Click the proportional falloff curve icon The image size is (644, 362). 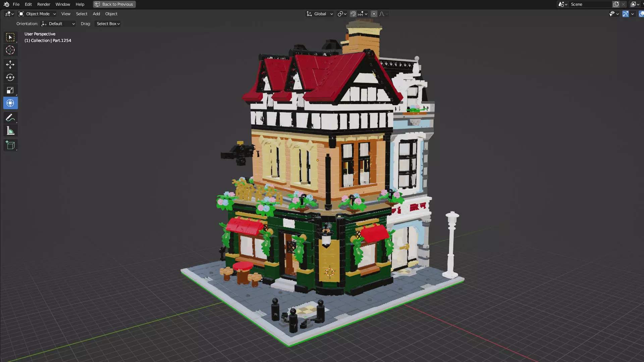tap(383, 14)
